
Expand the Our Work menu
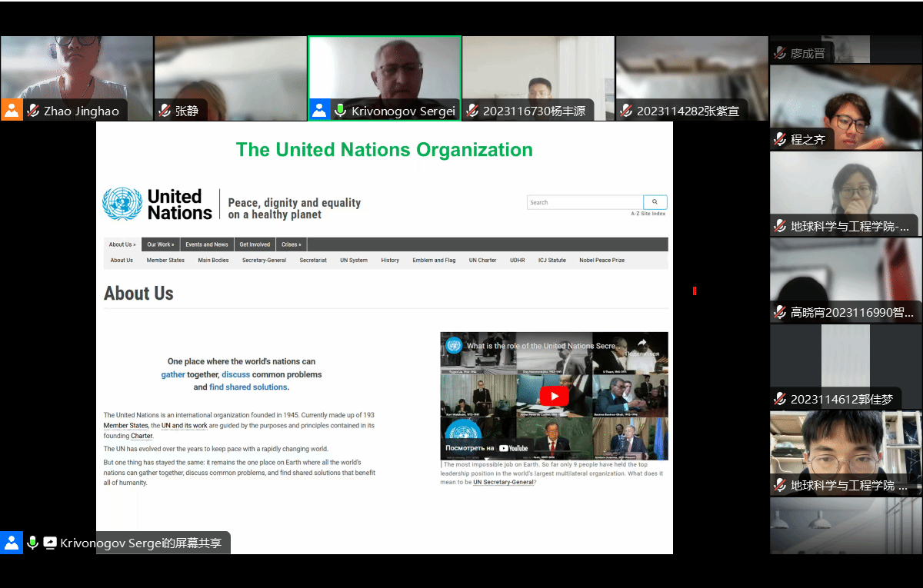[x=160, y=244]
